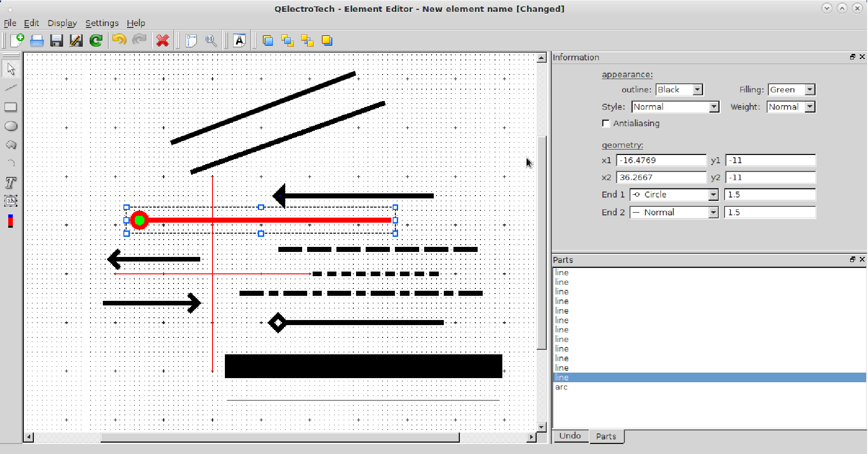Image resolution: width=868 pixels, height=454 pixels.
Task: Click the green reload icon
Action: (96, 41)
